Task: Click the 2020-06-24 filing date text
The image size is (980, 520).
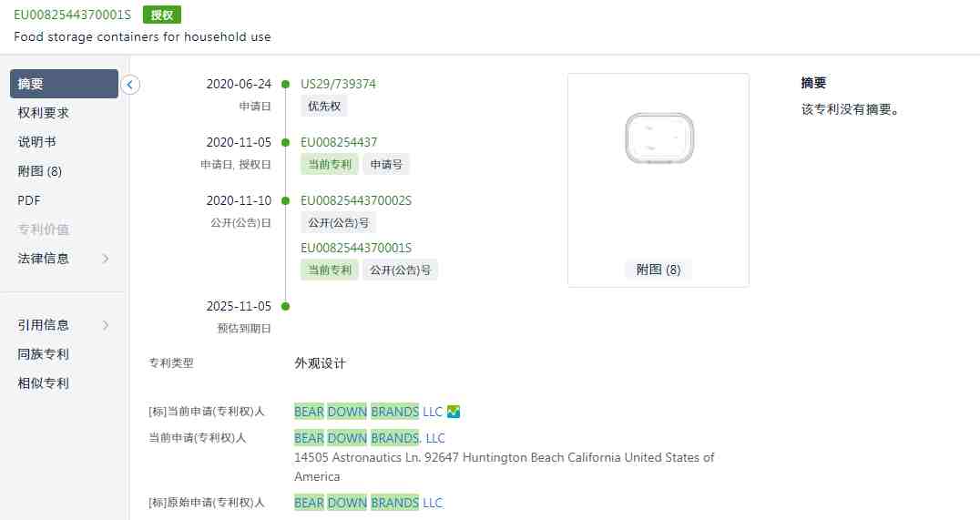Action: [x=239, y=84]
